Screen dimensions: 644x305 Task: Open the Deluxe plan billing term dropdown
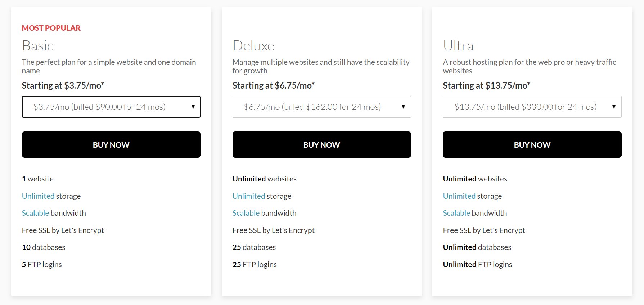[x=321, y=107]
